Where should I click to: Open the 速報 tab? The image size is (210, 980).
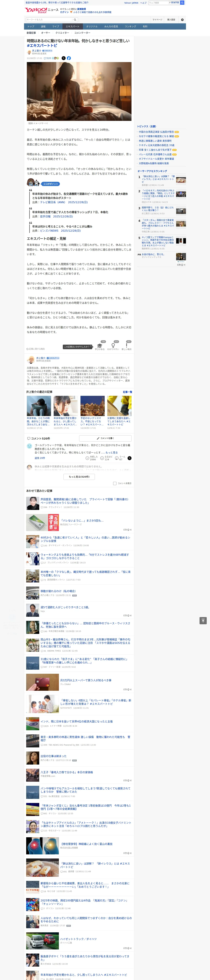click(43, 27)
